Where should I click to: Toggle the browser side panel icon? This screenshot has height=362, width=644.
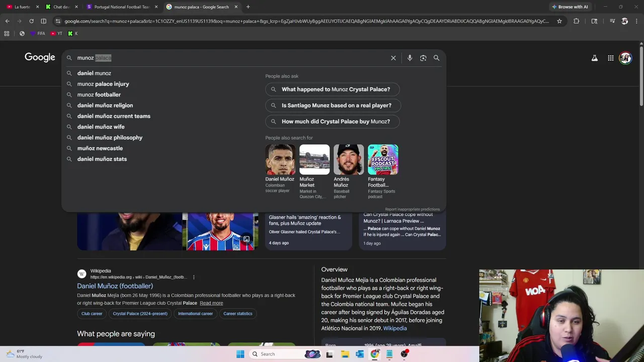[x=43, y=21]
